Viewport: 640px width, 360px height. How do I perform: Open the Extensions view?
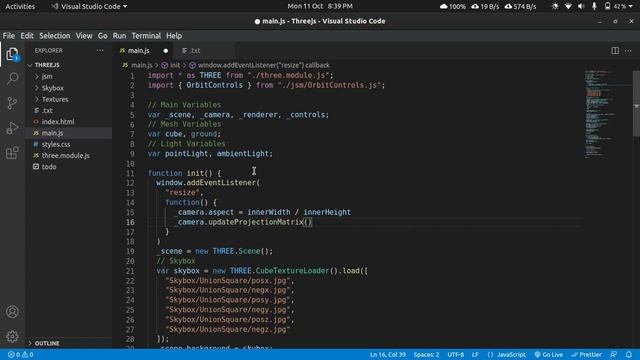pos(12,153)
